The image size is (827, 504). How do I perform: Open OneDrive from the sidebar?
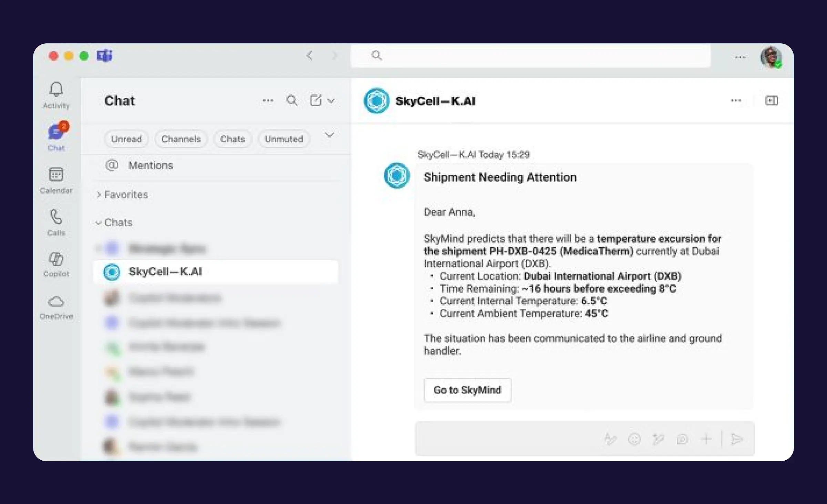point(56,307)
